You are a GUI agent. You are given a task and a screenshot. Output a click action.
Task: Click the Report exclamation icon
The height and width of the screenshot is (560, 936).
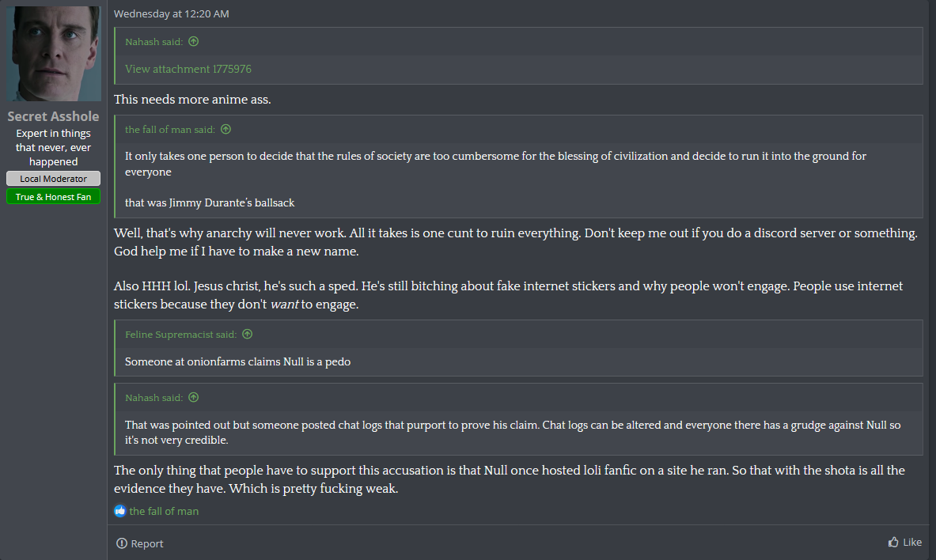pyautogui.click(x=122, y=543)
